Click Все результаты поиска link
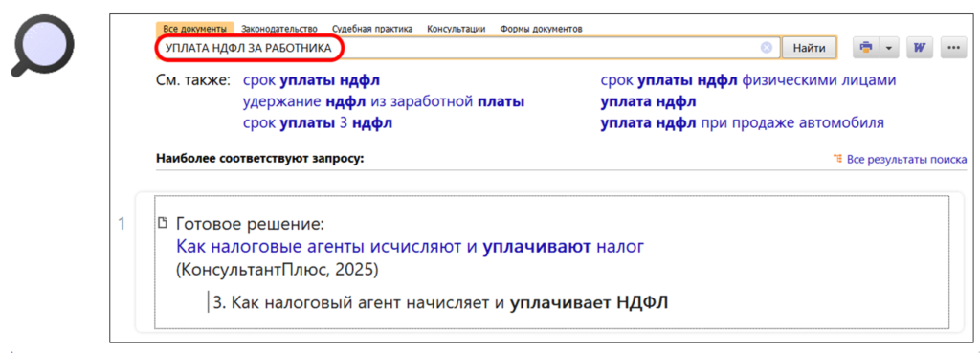The image size is (980, 353). pos(907,160)
